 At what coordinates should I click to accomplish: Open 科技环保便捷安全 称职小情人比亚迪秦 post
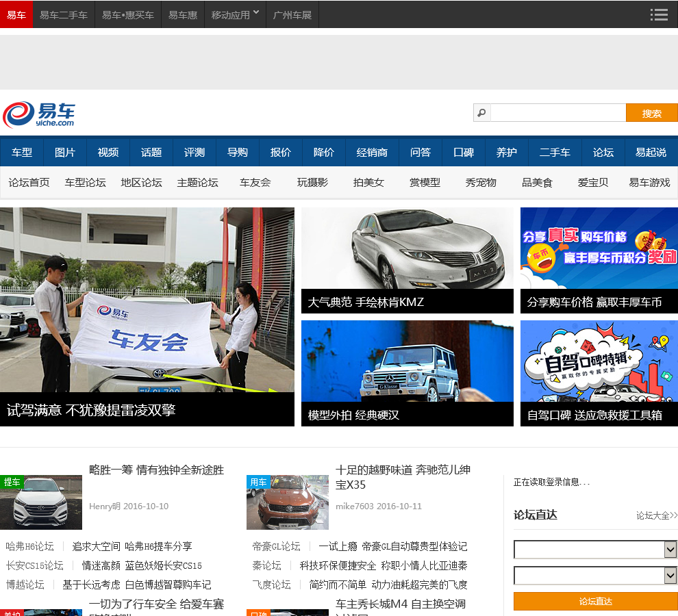coord(384,565)
